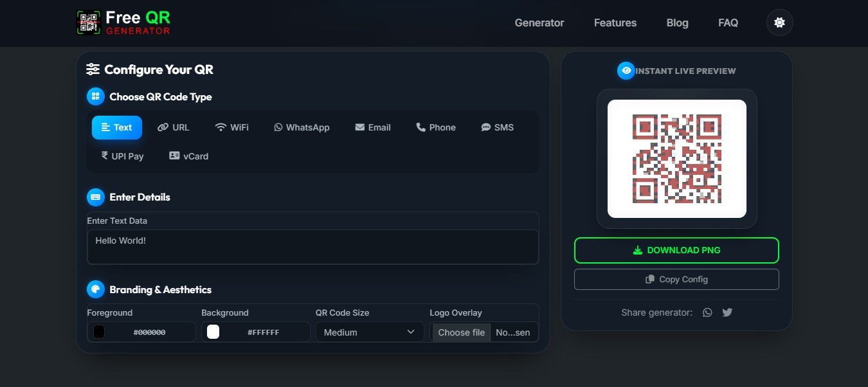Toggle the theme with the sun icon

(x=779, y=22)
